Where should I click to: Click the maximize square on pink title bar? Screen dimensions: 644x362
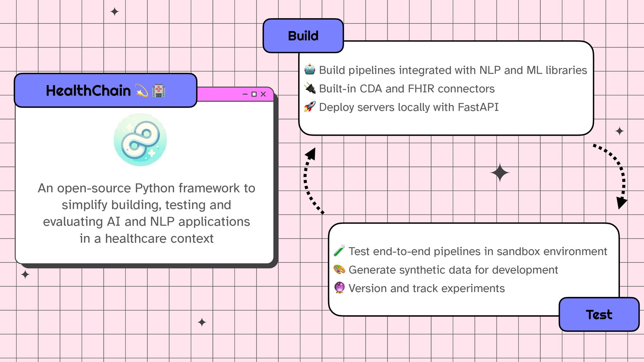[x=254, y=94]
